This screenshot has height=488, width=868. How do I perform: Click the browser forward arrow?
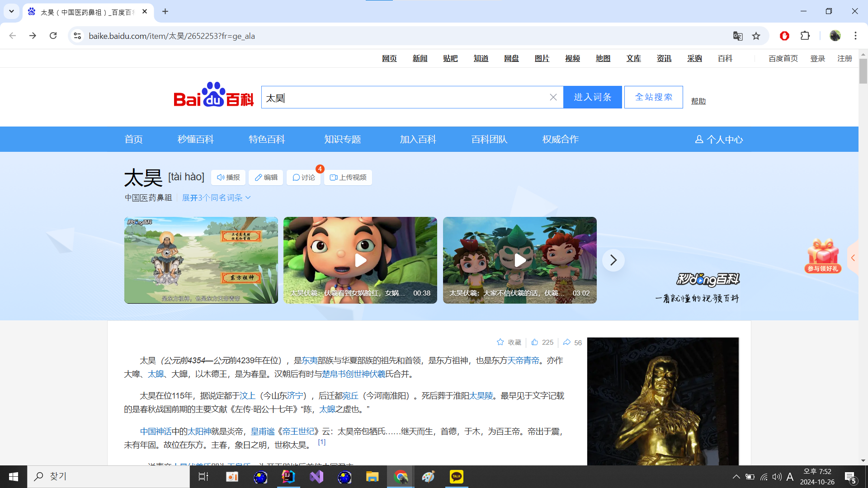33,36
